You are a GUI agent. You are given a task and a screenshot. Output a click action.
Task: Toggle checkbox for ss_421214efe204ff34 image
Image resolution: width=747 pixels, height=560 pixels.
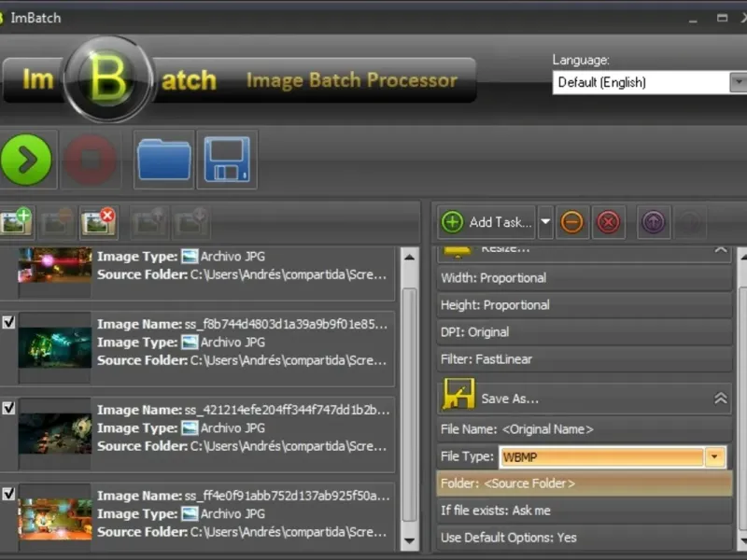(8, 408)
